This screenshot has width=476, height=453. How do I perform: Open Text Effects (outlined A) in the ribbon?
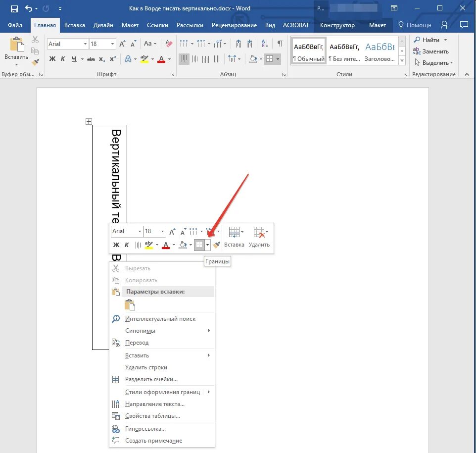pyautogui.click(x=128, y=59)
